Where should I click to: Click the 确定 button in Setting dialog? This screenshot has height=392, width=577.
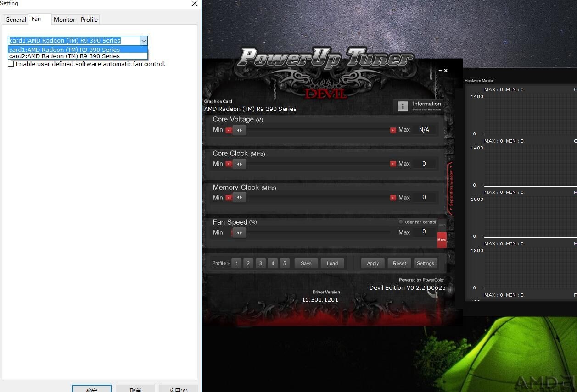click(x=92, y=389)
